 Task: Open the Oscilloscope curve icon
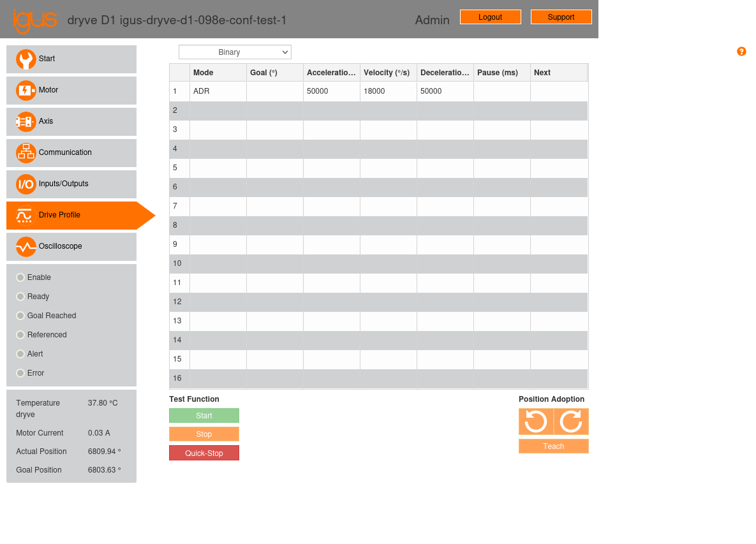click(26, 246)
